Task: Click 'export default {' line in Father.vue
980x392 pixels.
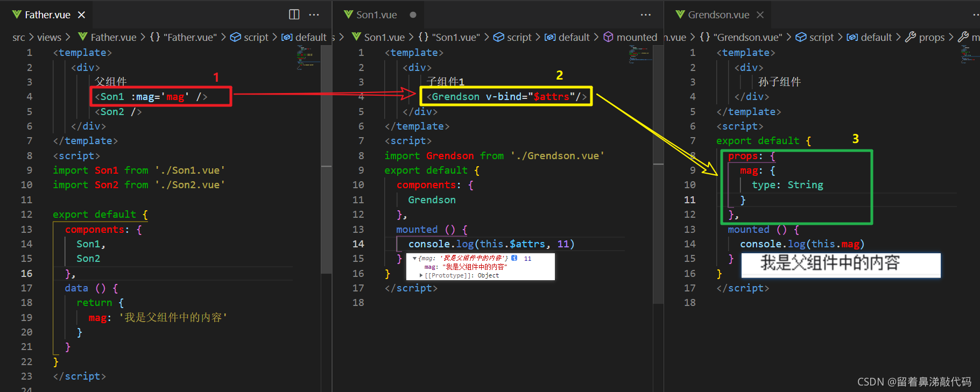Action: [x=100, y=214]
